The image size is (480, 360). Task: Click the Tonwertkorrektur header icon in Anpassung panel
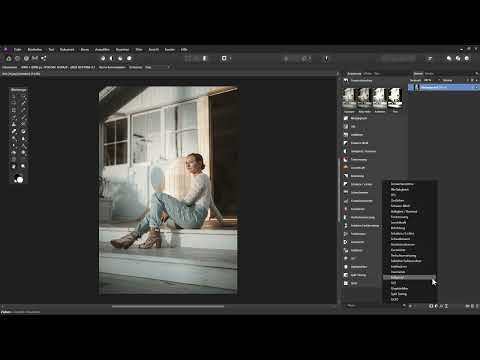pyautogui.click(x=346, y=80)
